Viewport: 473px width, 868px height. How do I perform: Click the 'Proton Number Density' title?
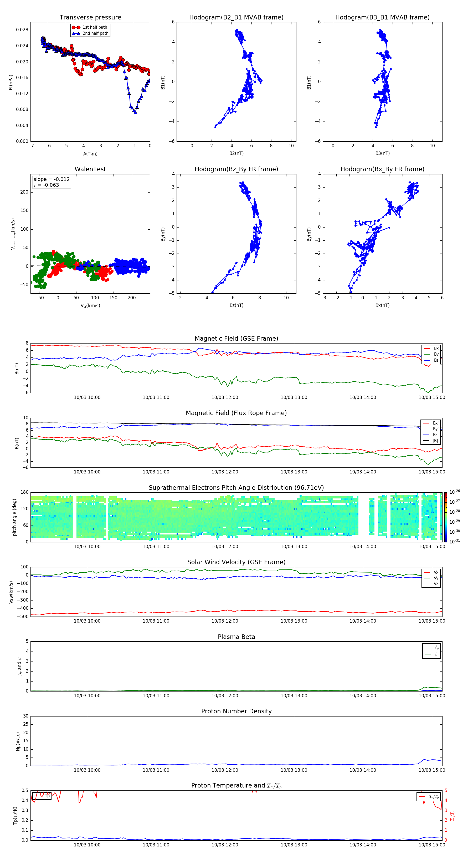(236, 711)
